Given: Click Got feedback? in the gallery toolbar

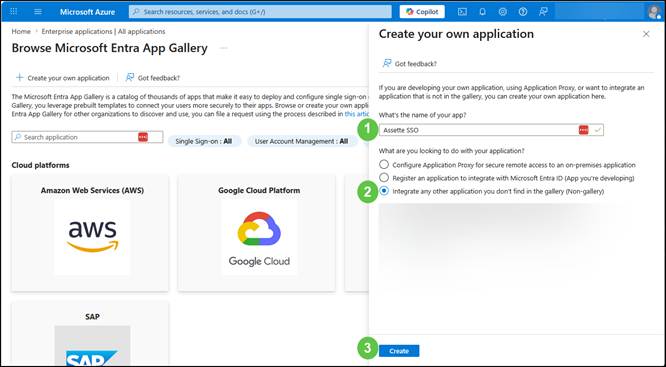Looking at the screenshot, I should pos(152,78).
